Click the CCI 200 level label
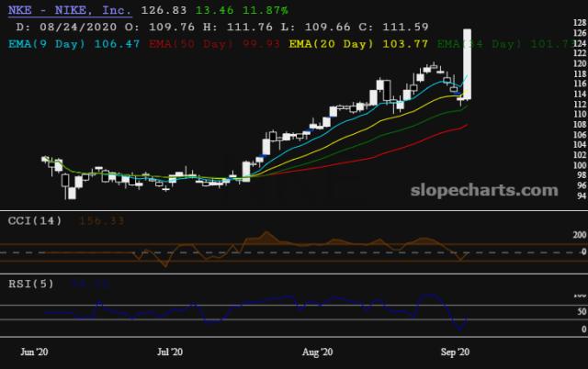Screen dimensions: 588x369 [580, 235]
